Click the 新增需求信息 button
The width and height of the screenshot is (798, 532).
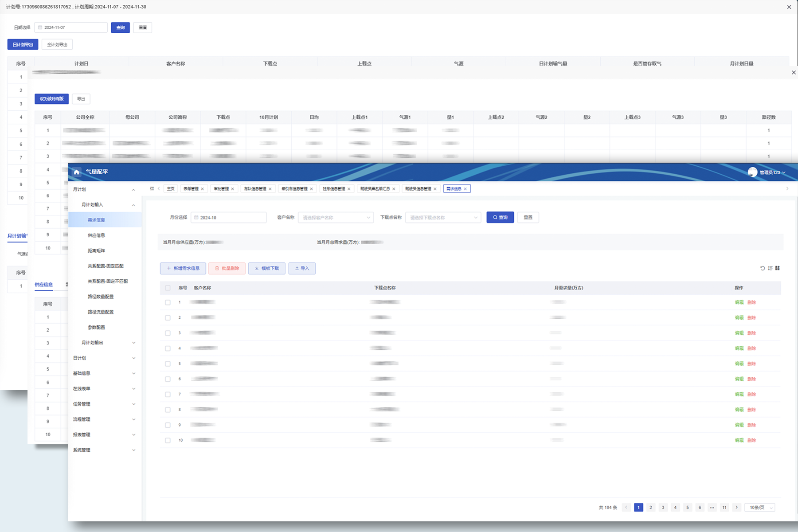[183, 268]
